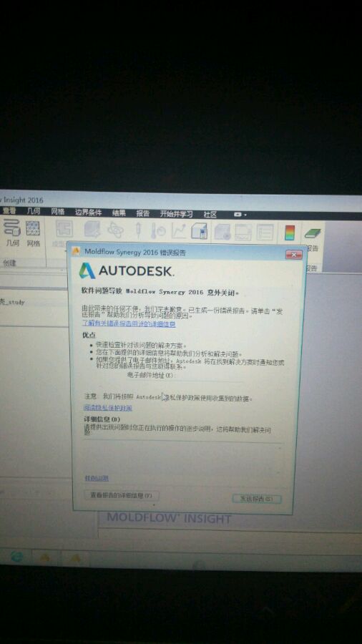Open the 阅读隐私保护政策 link
Image resolution: width=362 pixels, height=644 pixels.
(x=108, y=408)
